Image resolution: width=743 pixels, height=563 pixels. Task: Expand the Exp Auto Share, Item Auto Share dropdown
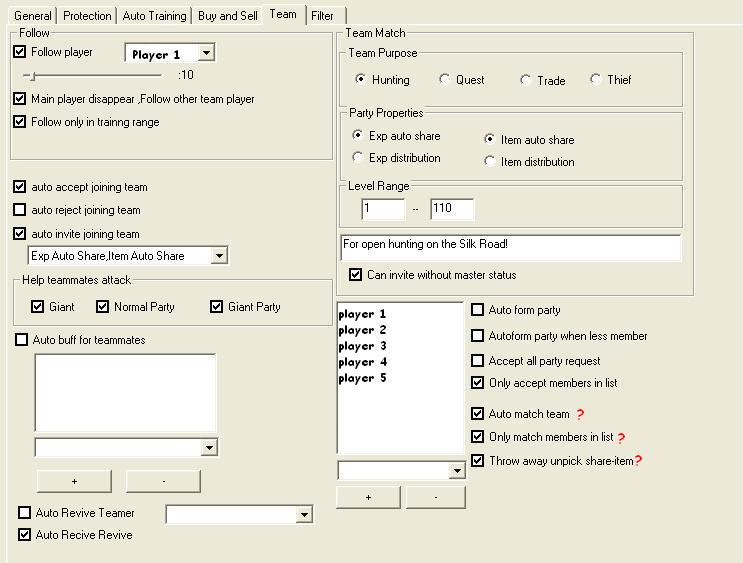(220, 256)
